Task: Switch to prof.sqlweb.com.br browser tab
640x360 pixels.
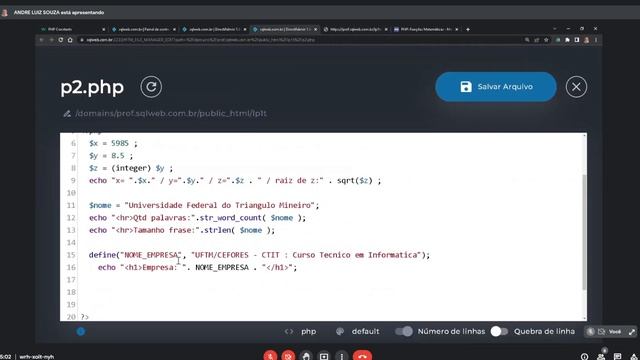Action: pyautogui.click(x=355, y=29)
